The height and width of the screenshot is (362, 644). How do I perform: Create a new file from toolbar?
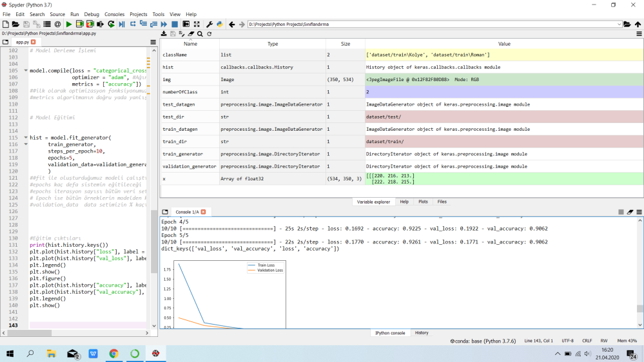tap(6, 24)
